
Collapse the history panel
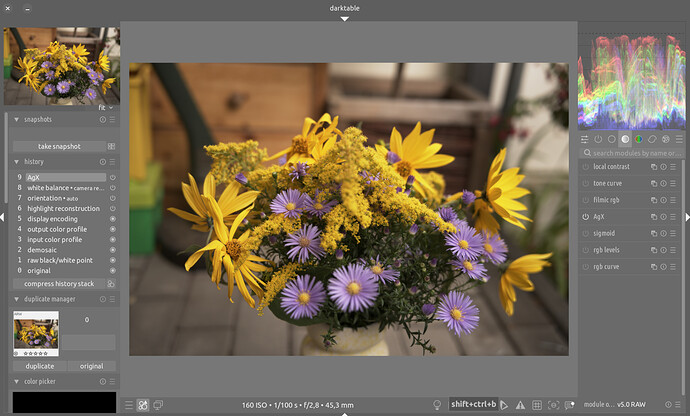[x=16, y=162]
